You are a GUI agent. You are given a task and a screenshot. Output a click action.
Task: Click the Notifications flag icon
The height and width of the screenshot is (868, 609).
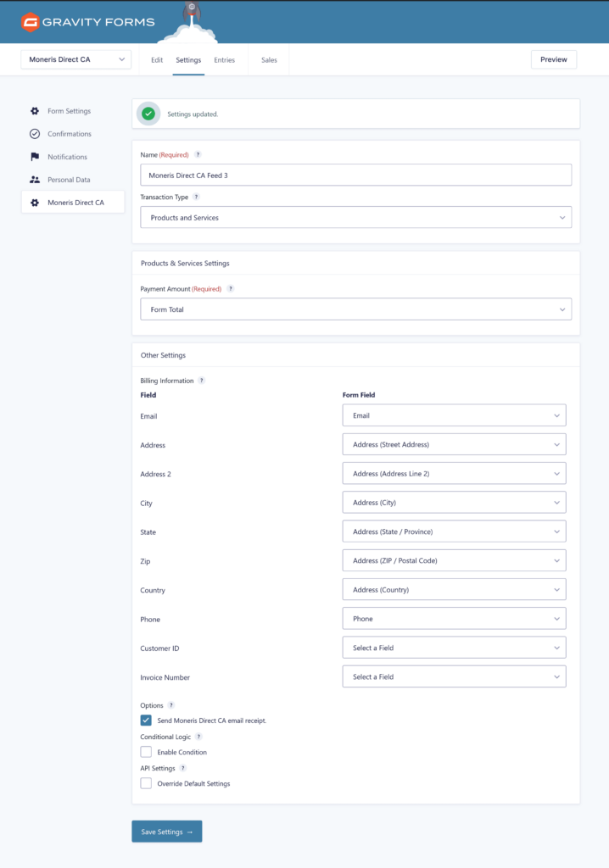coord(35,157)
